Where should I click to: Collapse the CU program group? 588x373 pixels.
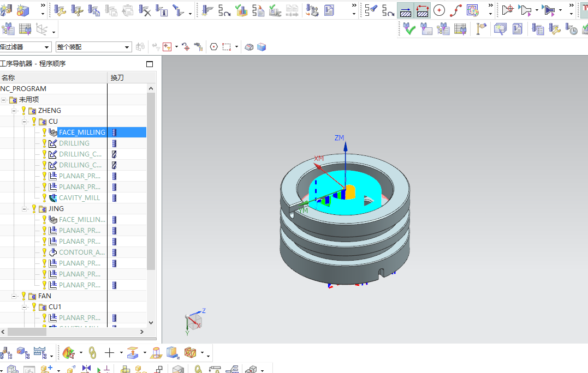point(25,122)
